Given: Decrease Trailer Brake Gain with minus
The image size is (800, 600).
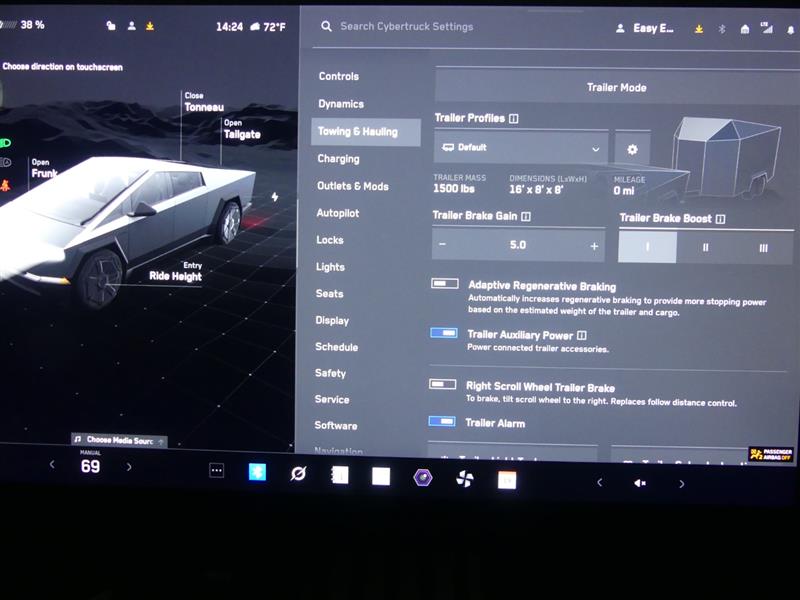Looking at the screenshot, I should tap(442, 244).
